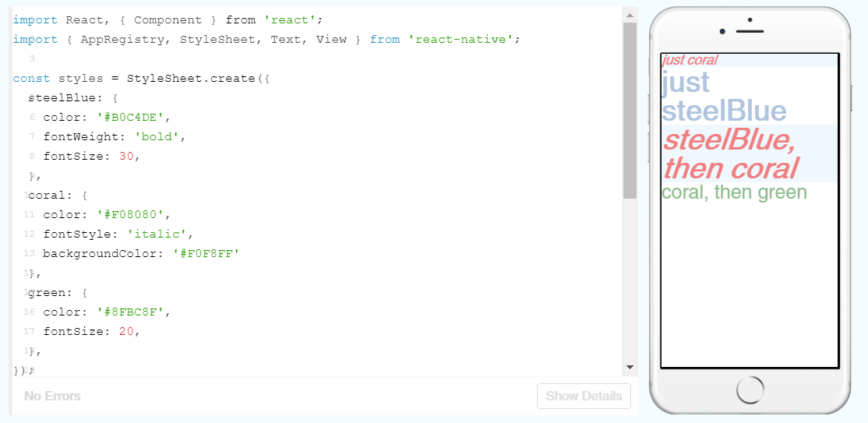The height and width of the screenshot is (423, 868).
Task: Click the editor's vertical scrollbar thumb
Action: coord(630,109)
